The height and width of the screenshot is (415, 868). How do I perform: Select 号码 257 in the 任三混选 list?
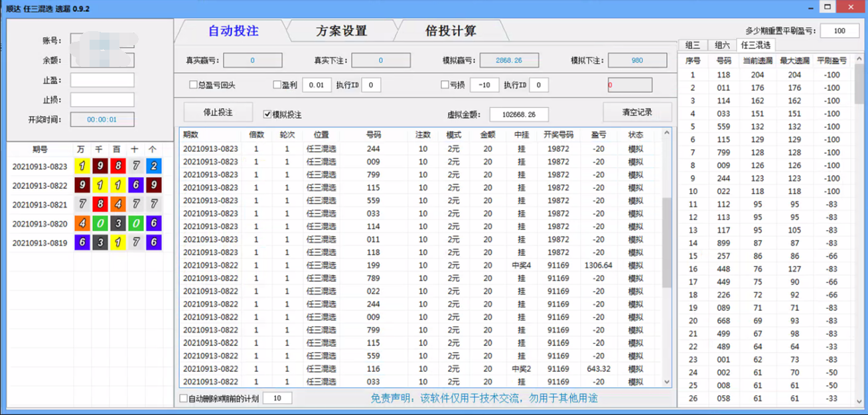coord(723,256)
